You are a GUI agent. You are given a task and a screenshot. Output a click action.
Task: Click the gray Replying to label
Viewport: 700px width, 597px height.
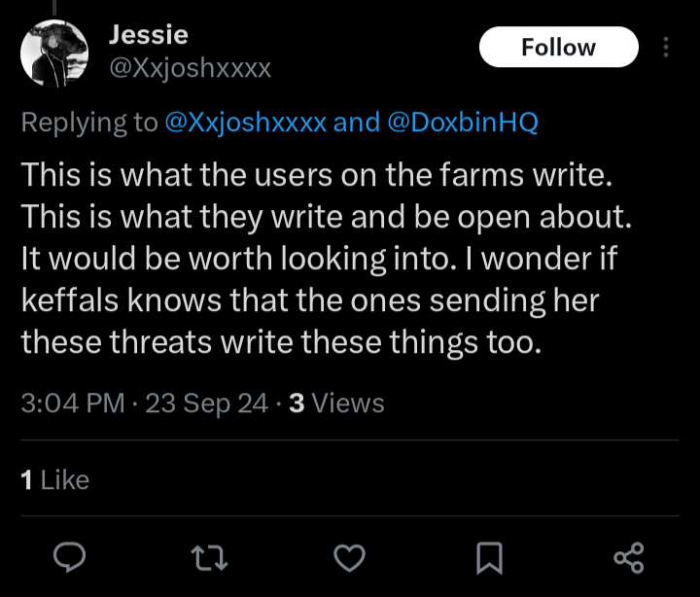89,123
